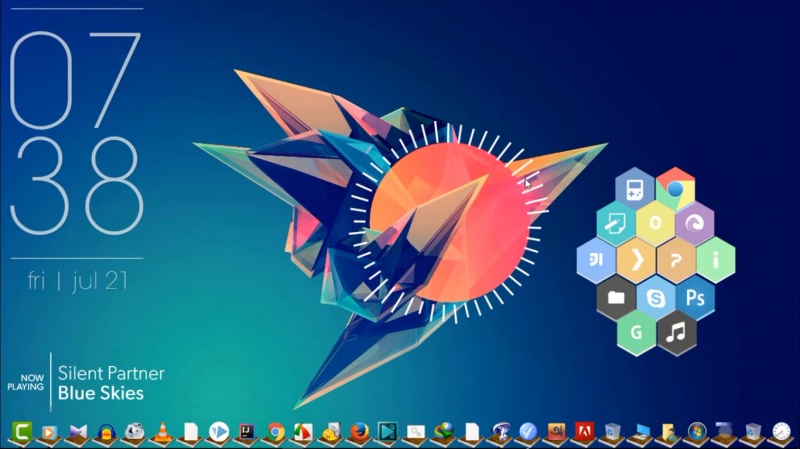Open the music note hexagon tile
The image size is (800, 449).
coord(677,333)
